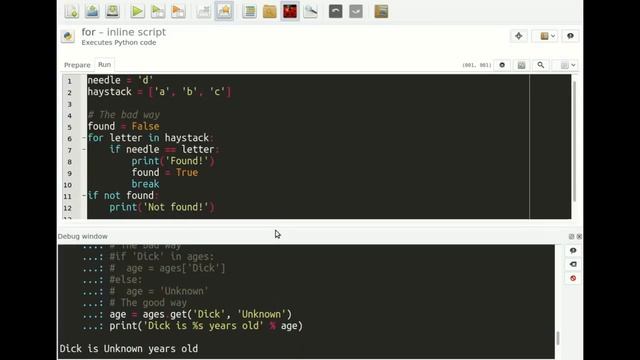The width and height of the screenshot is (640, 360).
Task: Click the magnifier tools toolbar icon
Action: (311, 11)
